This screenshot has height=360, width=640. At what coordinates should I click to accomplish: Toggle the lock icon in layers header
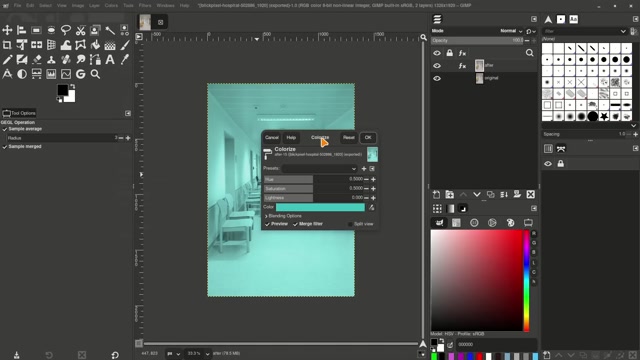(x=449, y=53)
